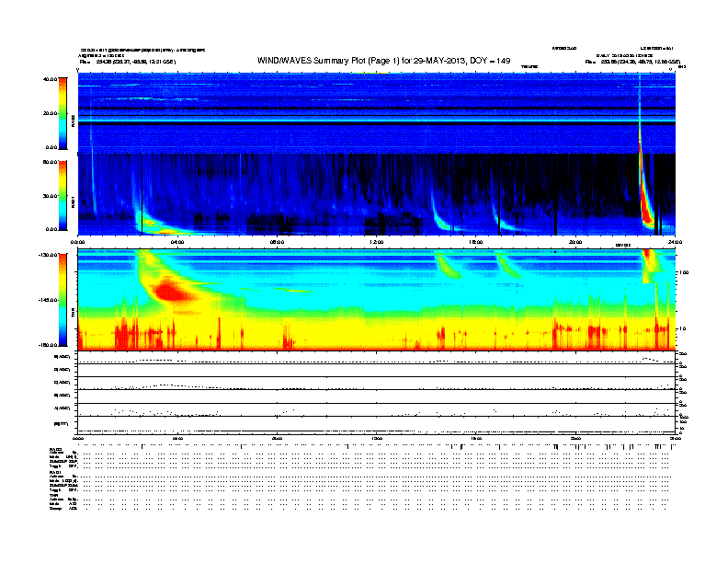Click the 20:00 tick label under RAD1 spectrogram
Viewport: 728px width, 563px height.
(575, 242)
